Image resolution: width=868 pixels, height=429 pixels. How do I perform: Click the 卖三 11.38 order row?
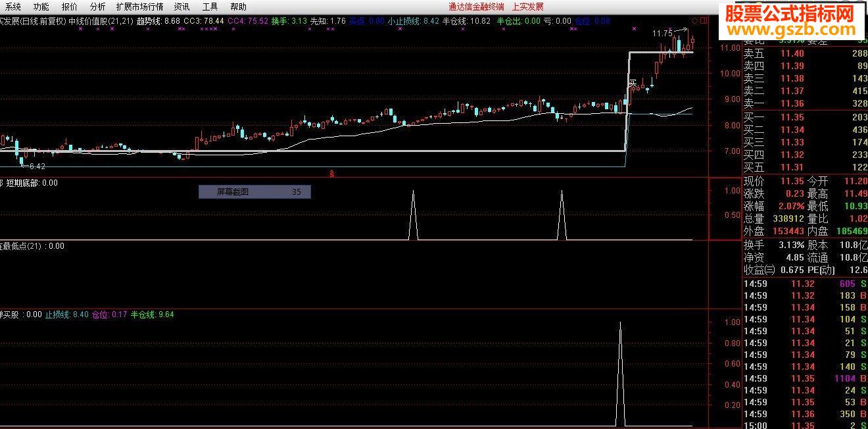pos(806,78)
